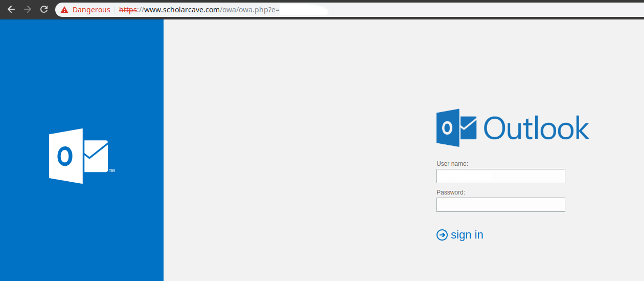
Task: Click the red Dangerous warning triangle icon
Action: (x=64, y=10)
